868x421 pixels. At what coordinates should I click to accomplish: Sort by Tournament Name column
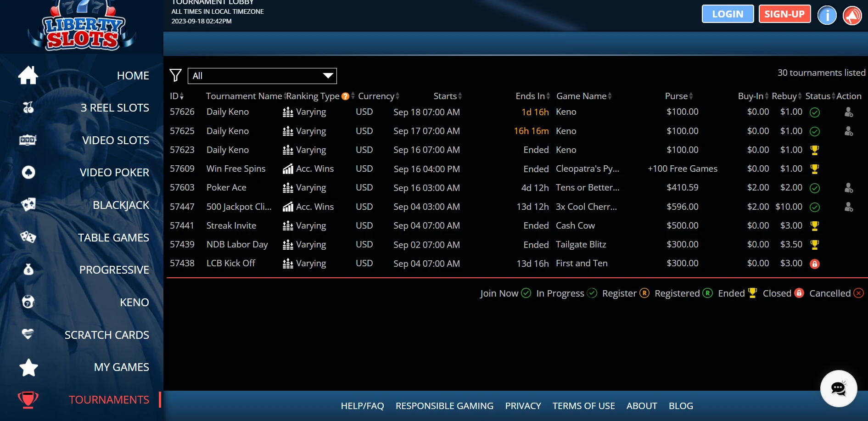[246, 96]
